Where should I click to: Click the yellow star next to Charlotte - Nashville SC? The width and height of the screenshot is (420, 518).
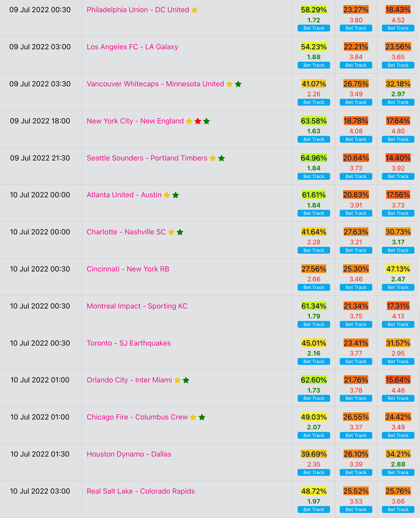point(171,232)
